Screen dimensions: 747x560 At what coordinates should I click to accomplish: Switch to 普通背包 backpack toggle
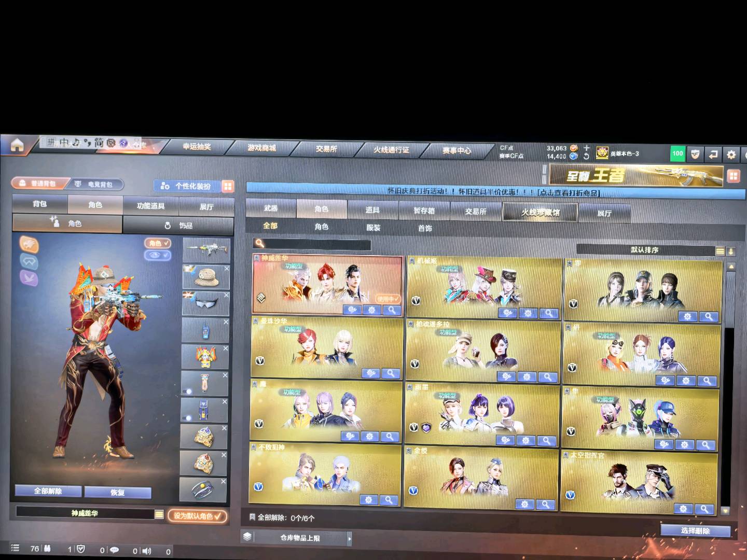(39, 183)
